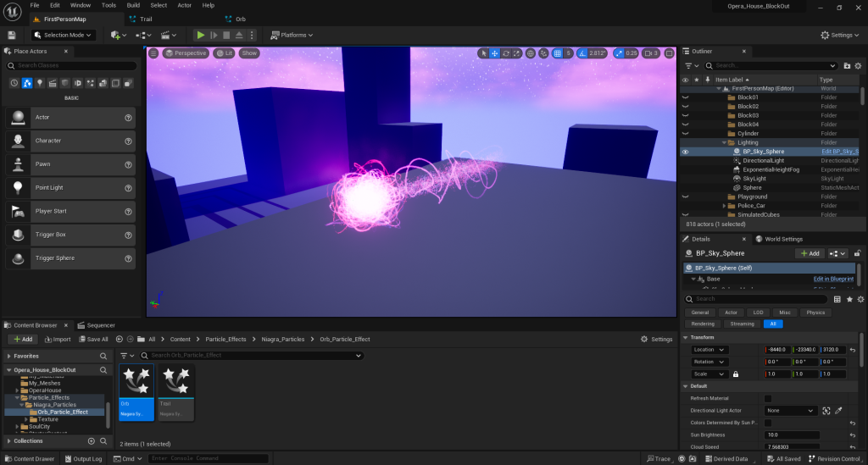
Task: Click the Save icon in main toolbar
Action: point(12,35)
